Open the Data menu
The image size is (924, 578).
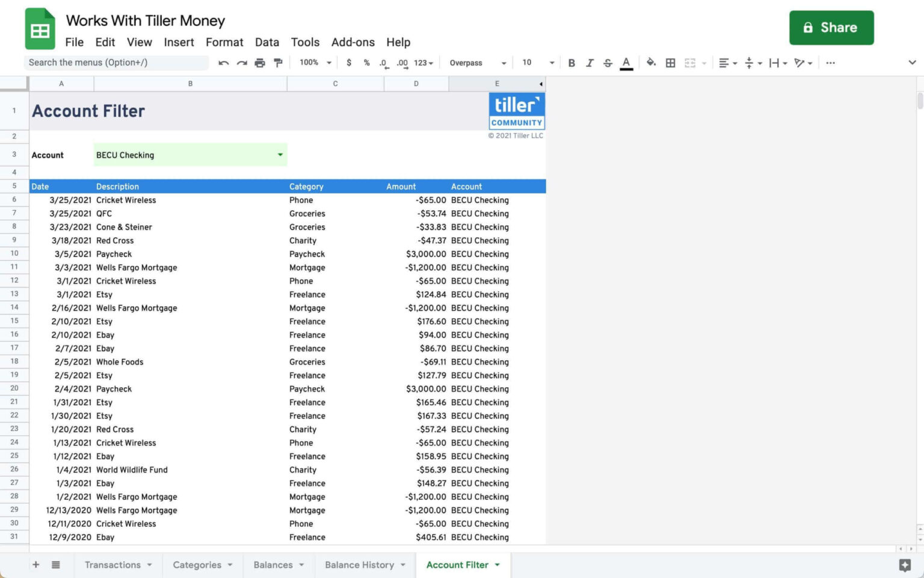tap(266, 42)
